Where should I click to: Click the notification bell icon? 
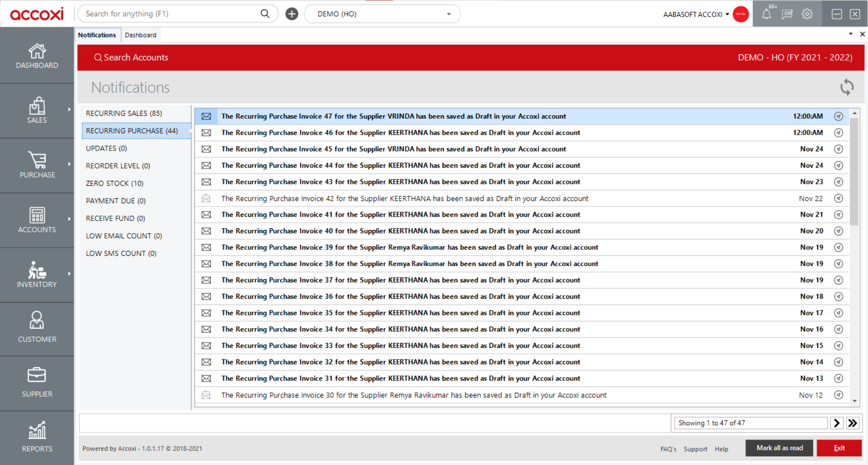(x=766, y=14)
